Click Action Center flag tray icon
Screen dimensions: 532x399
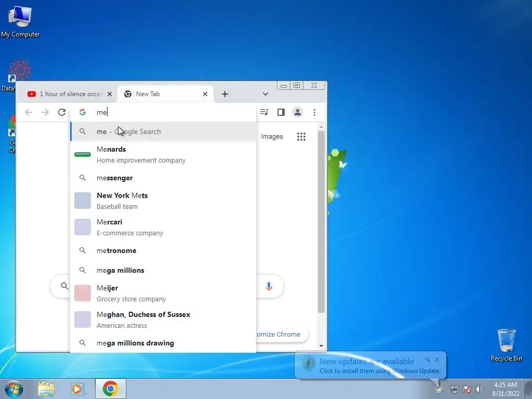click(467, 389)
